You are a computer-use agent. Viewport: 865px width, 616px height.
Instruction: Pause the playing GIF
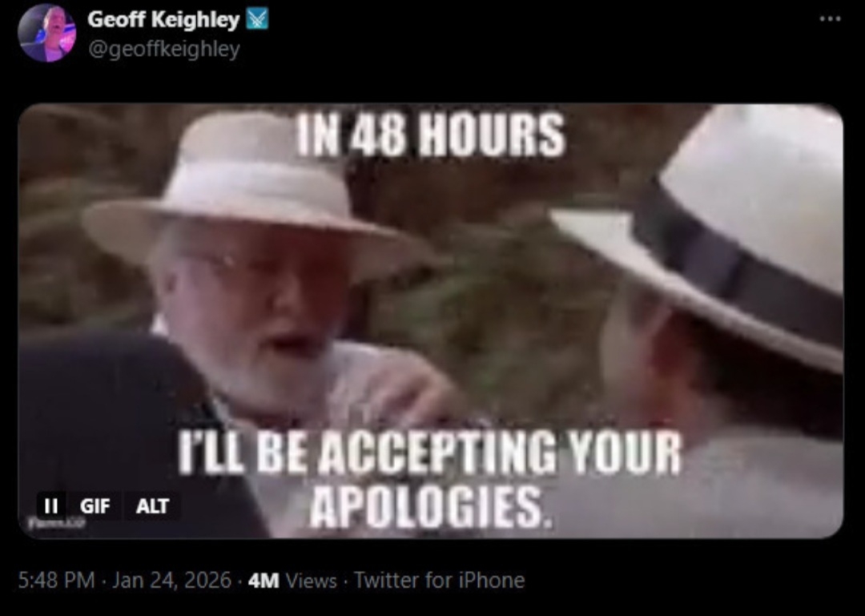pos(50,505)
